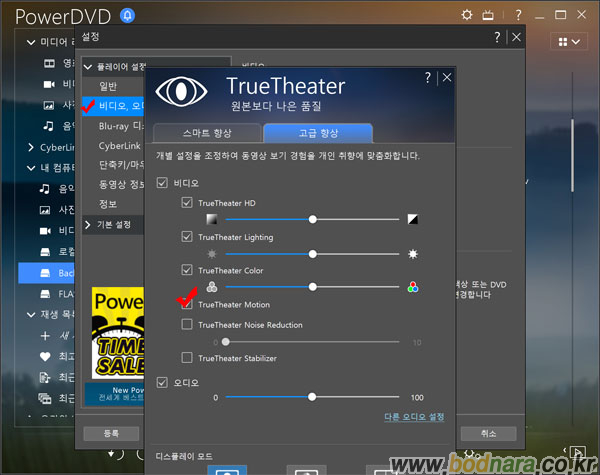Image resolution: width=600 pixels, height=475 pixels.
Task: Open the view mode grid dropdown
Action: (569, 41)
